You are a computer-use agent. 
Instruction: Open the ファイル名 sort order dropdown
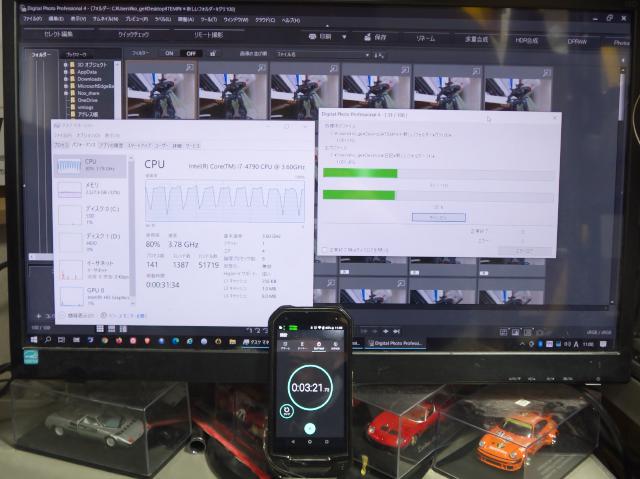click(x=322, y=54)
